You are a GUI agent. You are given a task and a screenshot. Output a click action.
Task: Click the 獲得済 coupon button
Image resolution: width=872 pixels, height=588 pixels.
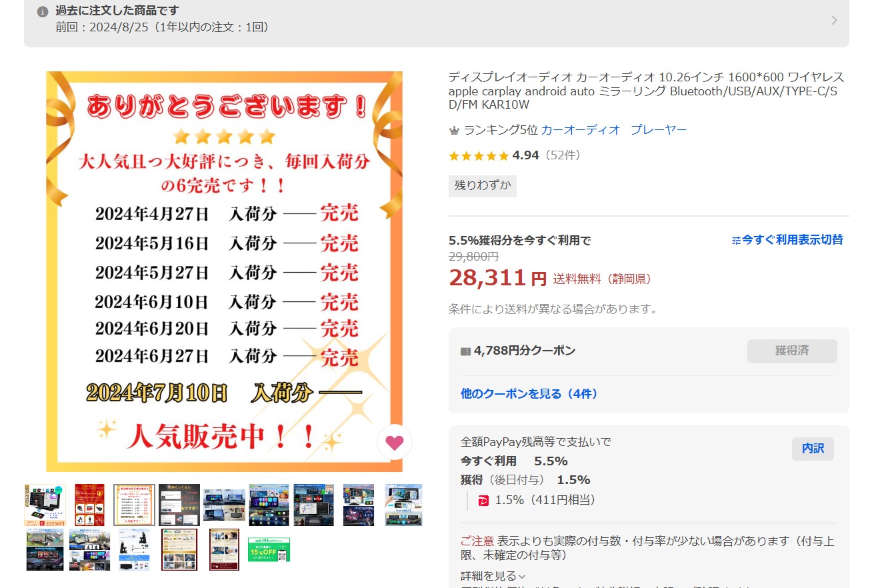click(792, 351)
